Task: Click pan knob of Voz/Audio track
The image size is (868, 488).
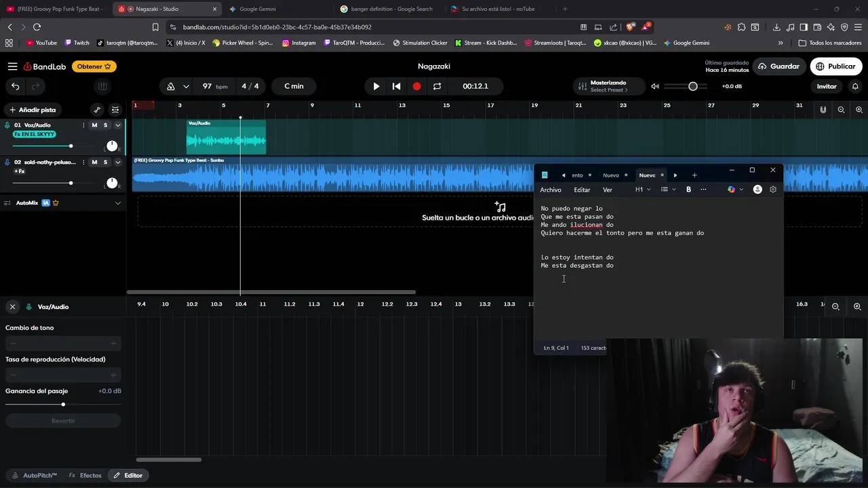Action: coord(112,146)
